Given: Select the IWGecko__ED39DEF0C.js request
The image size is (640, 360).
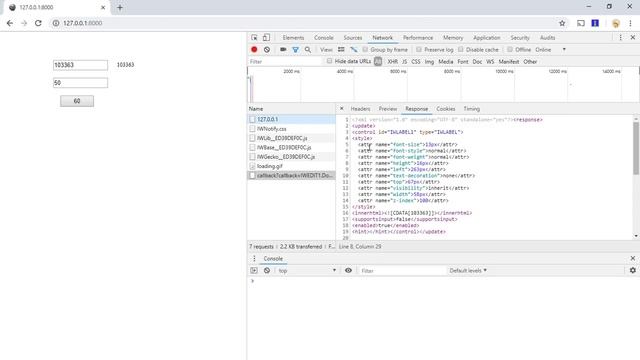Looking at the screenshot, I should click(x=291, y=157).
